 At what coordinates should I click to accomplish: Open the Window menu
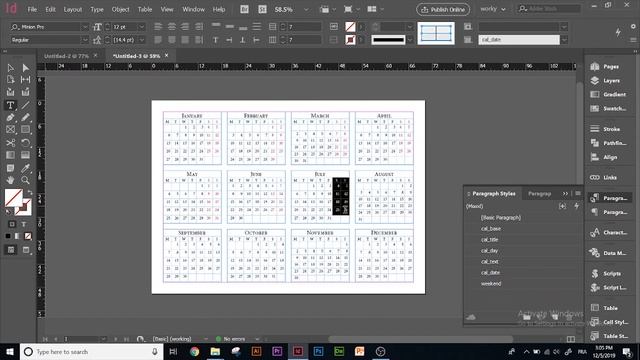[193, 9]
